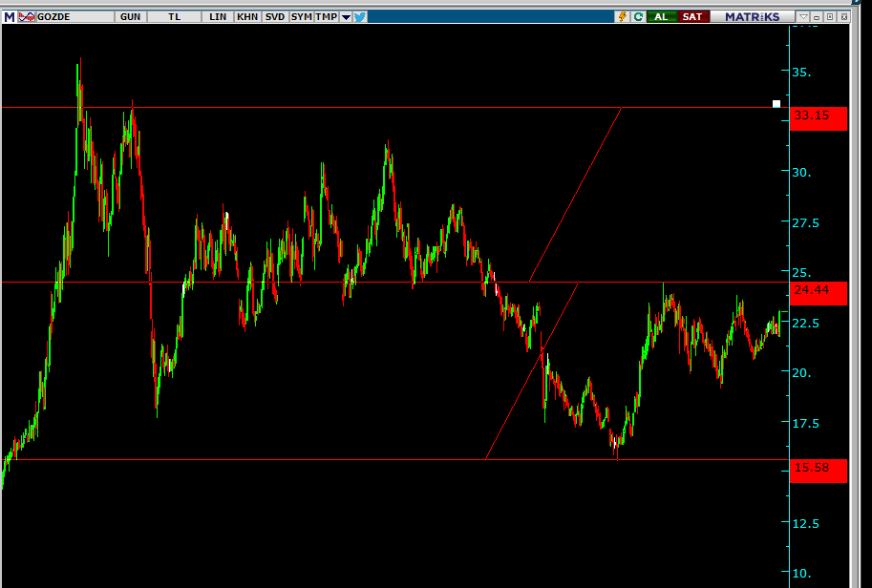This screenshot has height=588, width=872.
Task: Toggle the SVD toolbar button
Action: coord(275,16)
